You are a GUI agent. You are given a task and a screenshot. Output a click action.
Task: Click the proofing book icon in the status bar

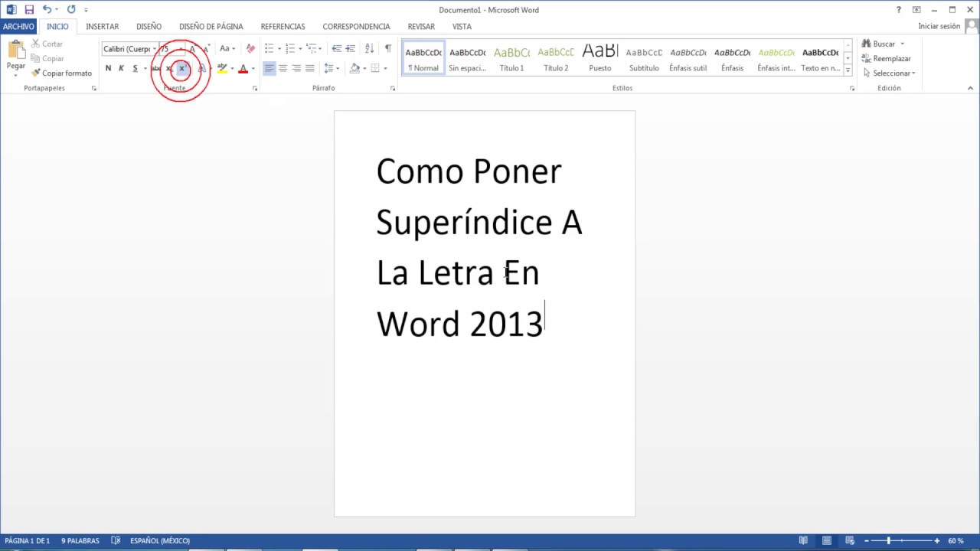tap(116, 541)
